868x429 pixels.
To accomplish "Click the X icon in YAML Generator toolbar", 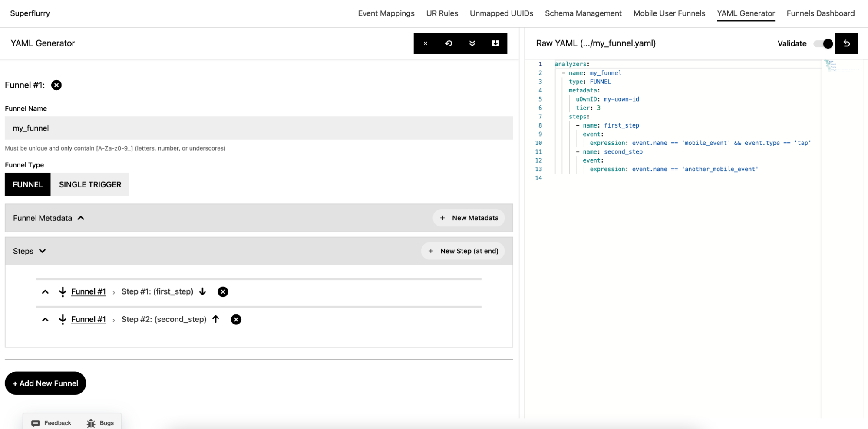I will coord(425,43).
